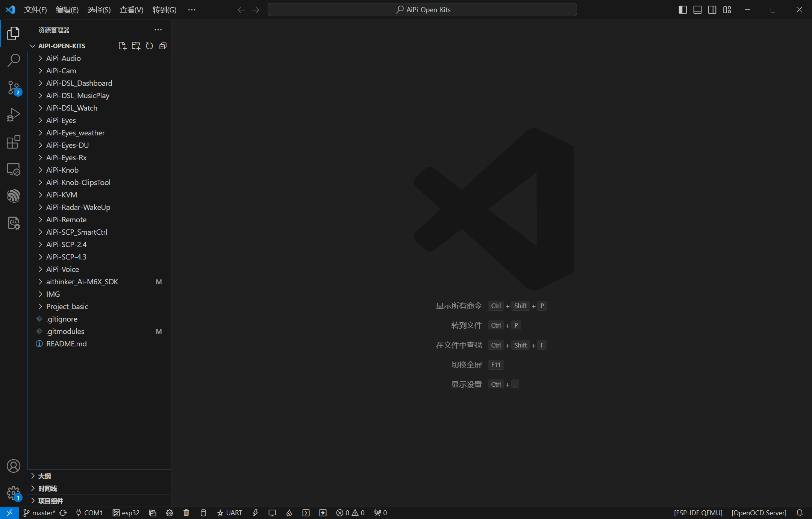Image resolution: width=812 pixels, height=519 pixels.
Task: Open the Search view in activity bar
Action: [x=14, y=61]
